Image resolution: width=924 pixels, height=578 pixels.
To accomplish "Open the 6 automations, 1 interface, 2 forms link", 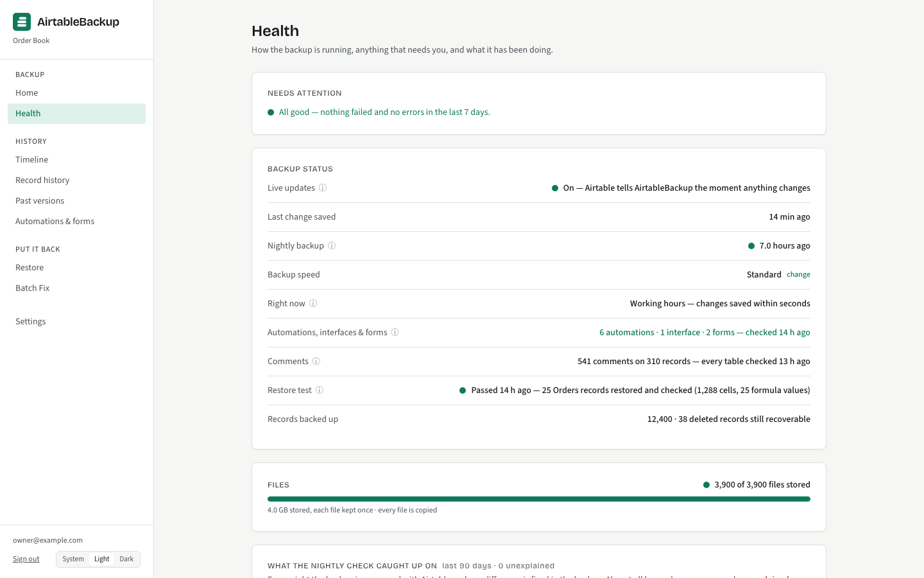I will (705, 333).
